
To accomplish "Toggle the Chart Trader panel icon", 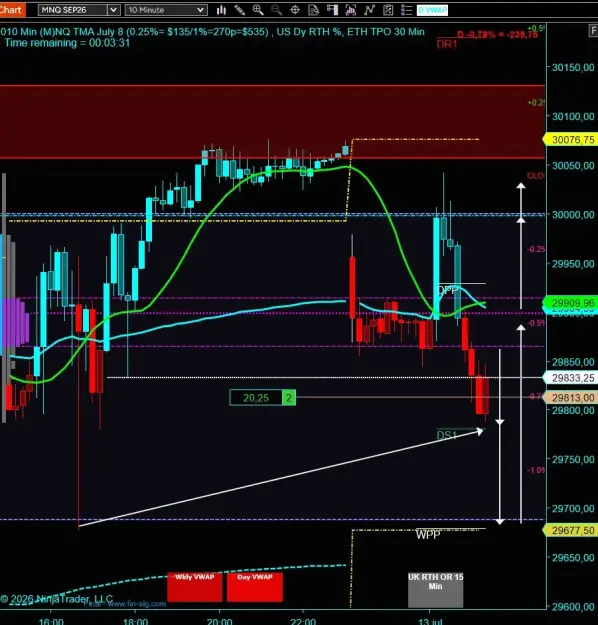I will click(332, 10).
